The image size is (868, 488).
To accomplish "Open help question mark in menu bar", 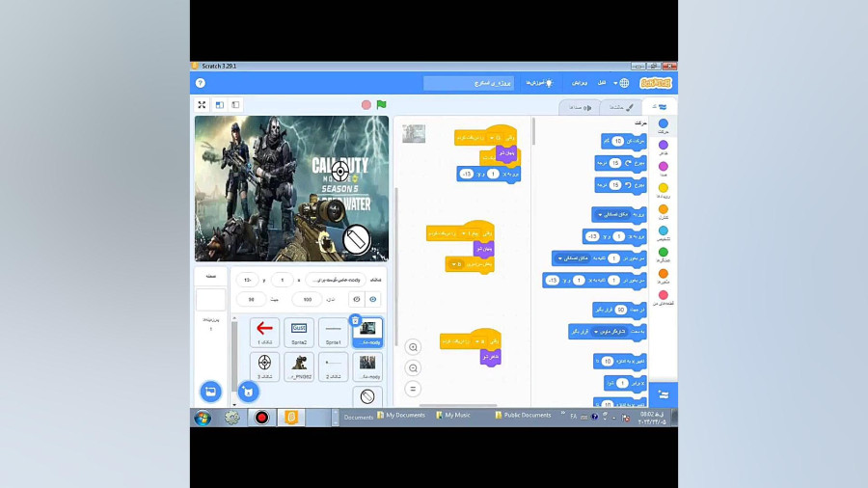I will [x=201, y=83].
